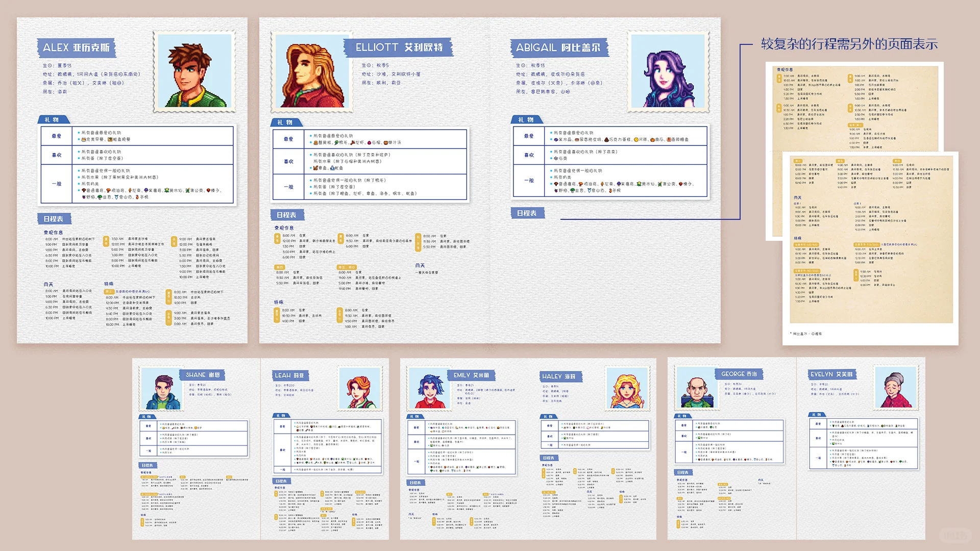
Task: Click Shane's portrait on the small card
Action: tap(161, 389)
